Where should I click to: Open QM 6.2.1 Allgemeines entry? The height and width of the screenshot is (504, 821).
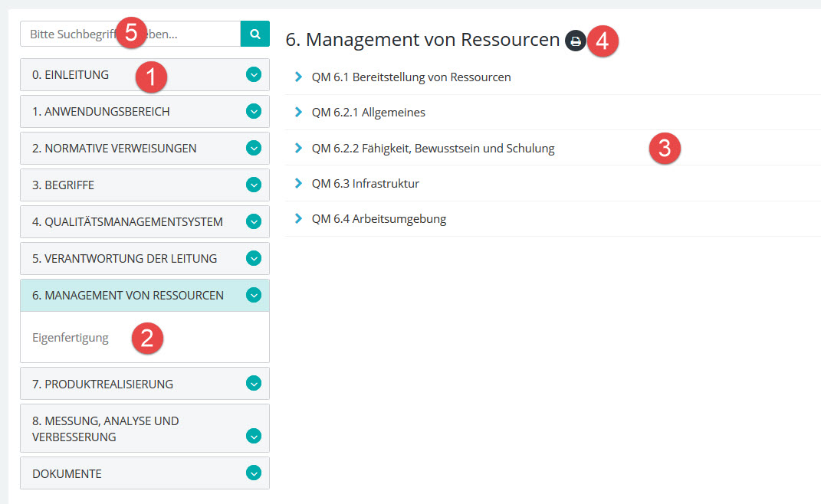pyautogui.click(x=368, y=113)
